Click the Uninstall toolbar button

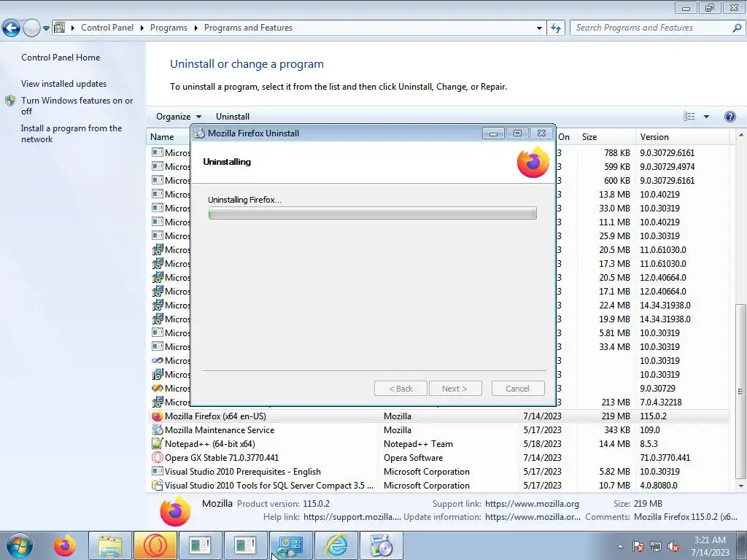(233, 117)
